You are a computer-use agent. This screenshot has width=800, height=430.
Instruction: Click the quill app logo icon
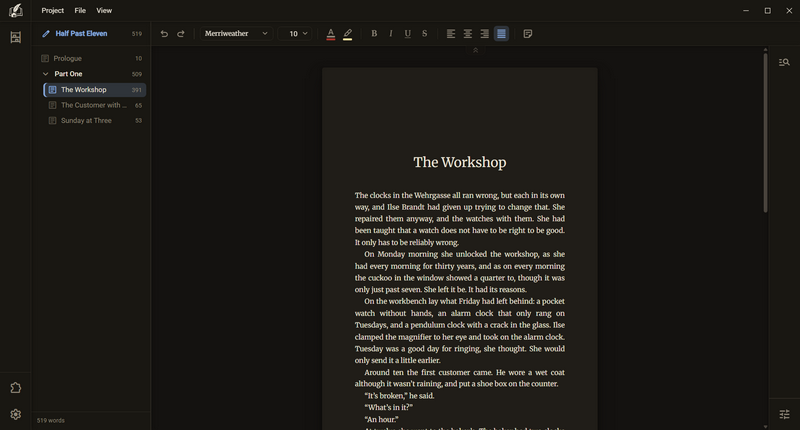click(x=16, y=10)
